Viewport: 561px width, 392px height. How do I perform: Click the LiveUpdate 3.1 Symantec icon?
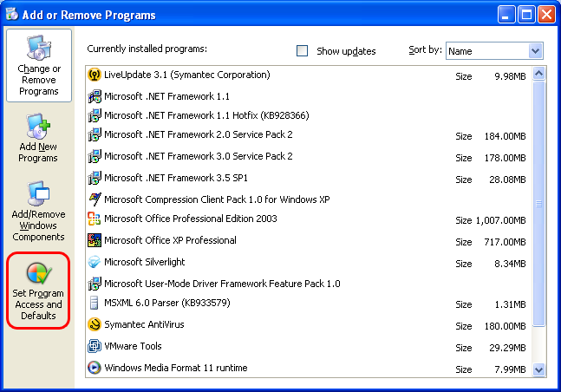tap(95, 75)
